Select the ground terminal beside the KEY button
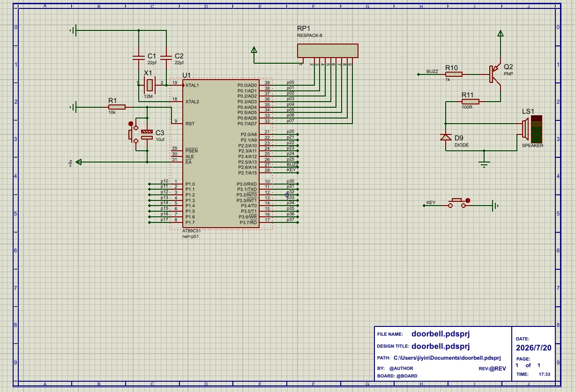Screen dimensions: 575x392 [495, 206]
